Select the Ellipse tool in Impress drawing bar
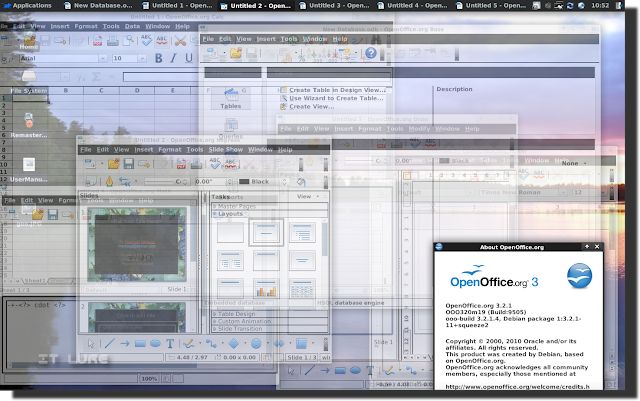The width and height of the screenshot is (640, 401). tap(155, 344)
